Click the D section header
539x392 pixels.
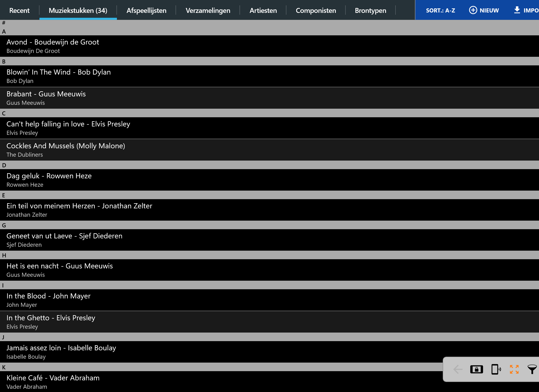point(269,165)
